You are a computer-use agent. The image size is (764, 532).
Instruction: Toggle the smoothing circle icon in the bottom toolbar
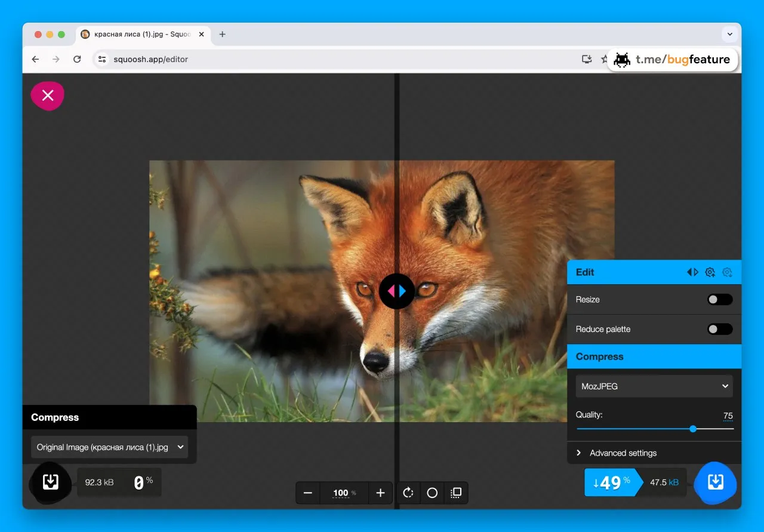(x=432, y=493)
